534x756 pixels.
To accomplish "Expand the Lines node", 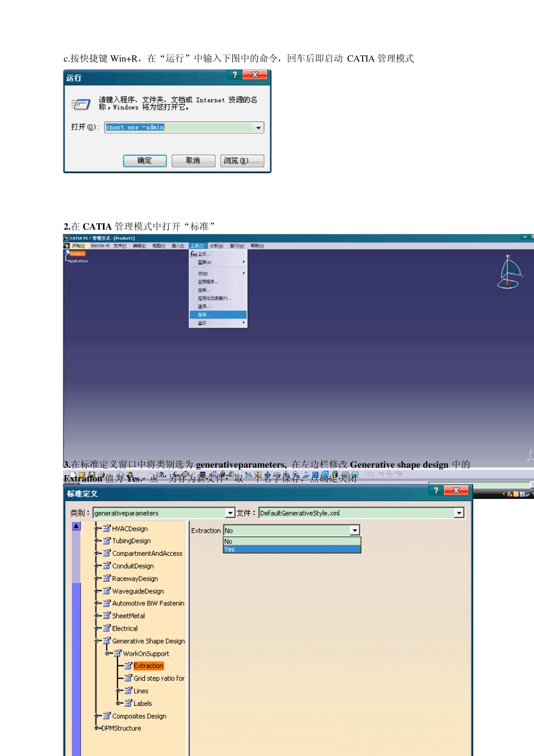I will click(118, 691).
